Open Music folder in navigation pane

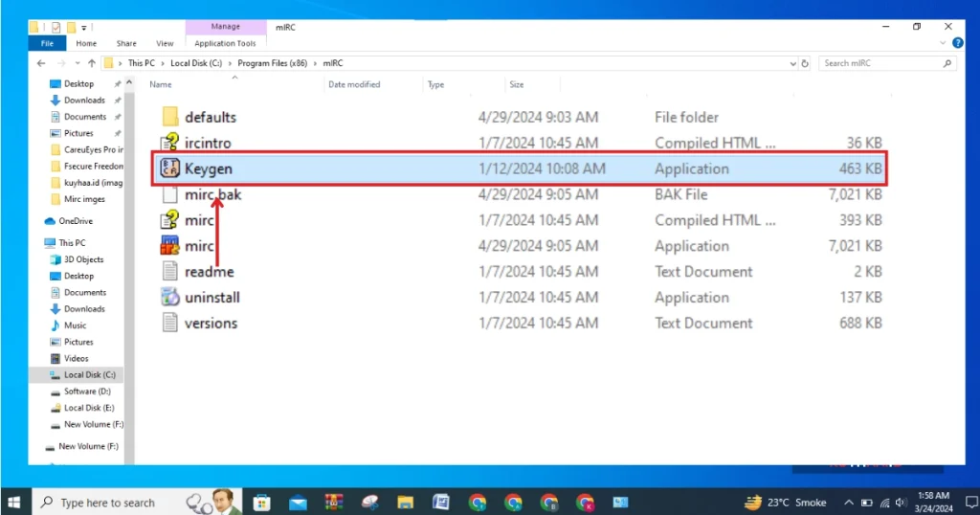point(75,325)
